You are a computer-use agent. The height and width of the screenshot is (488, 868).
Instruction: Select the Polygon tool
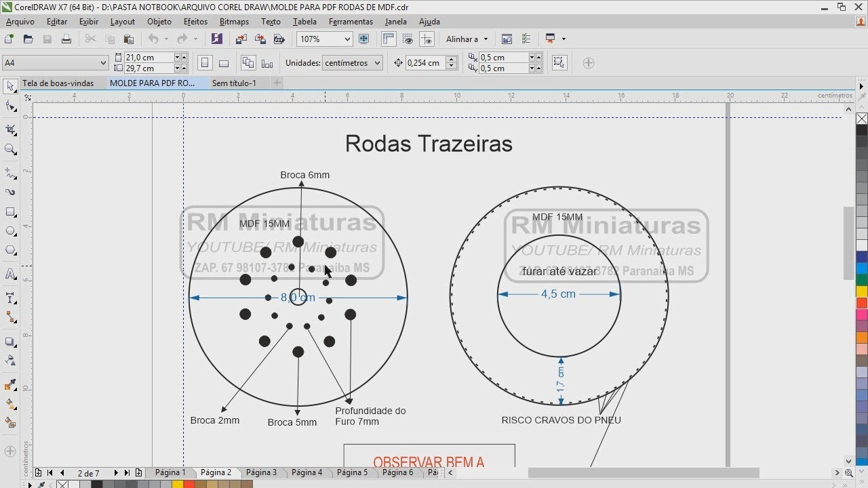(10, 251)
